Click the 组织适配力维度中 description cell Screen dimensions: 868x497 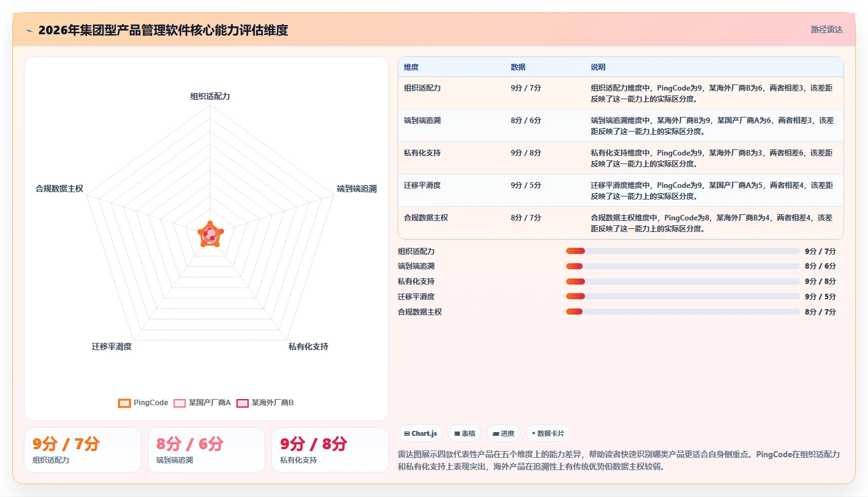(x=714, y=93)
